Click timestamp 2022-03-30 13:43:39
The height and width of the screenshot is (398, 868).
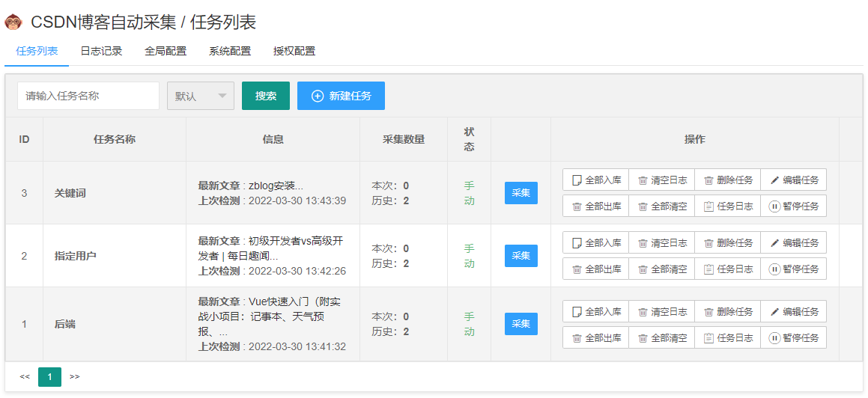pyautogui.click(x=297, y=200)
